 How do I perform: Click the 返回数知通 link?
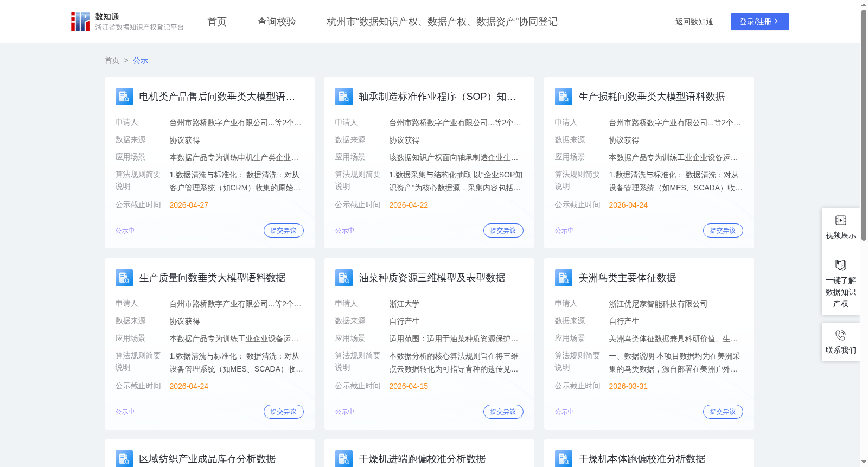[x=694, y=22]
